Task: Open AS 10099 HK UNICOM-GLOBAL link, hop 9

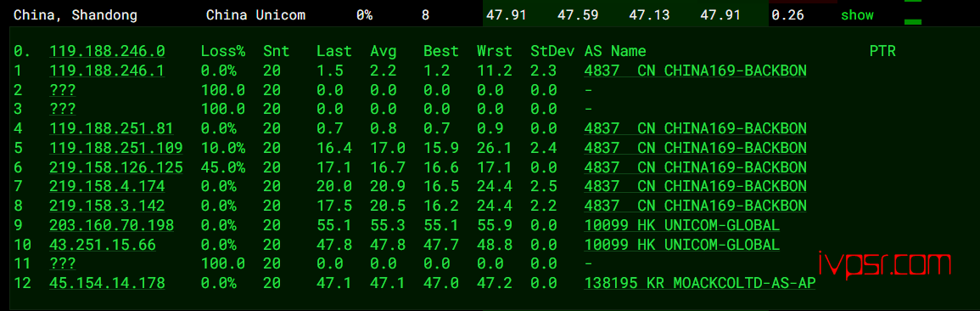Action: 682,225
